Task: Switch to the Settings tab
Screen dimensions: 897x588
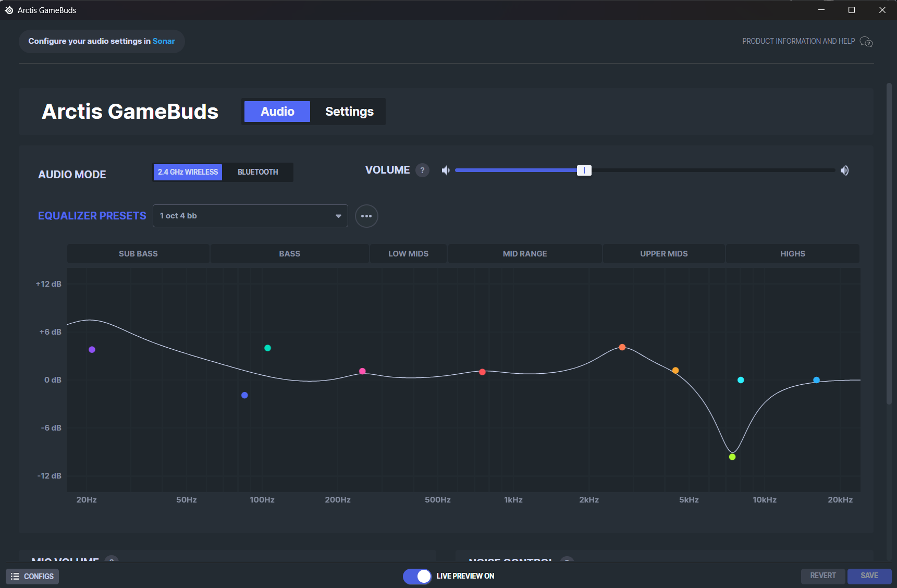Action: click(x=349, y=112)
